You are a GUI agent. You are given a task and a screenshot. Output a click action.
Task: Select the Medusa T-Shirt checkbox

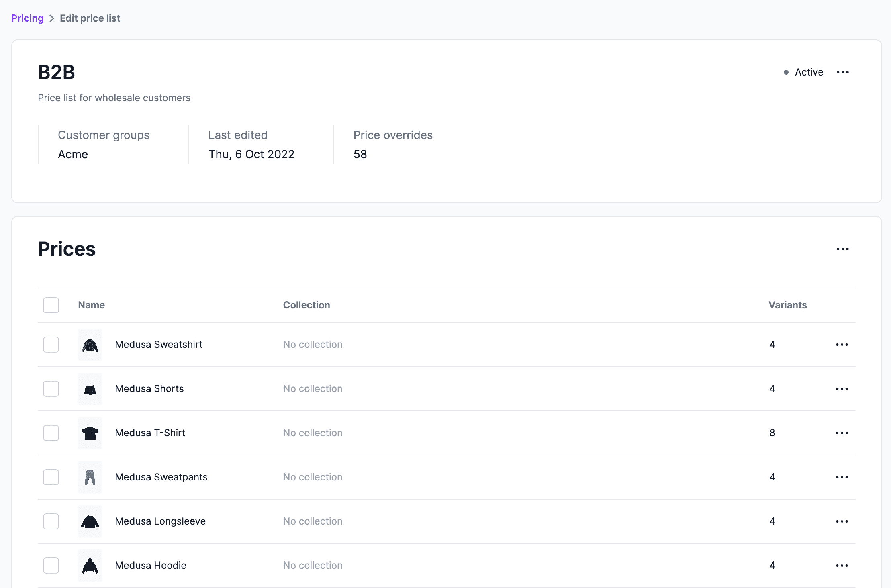[51, 433]
